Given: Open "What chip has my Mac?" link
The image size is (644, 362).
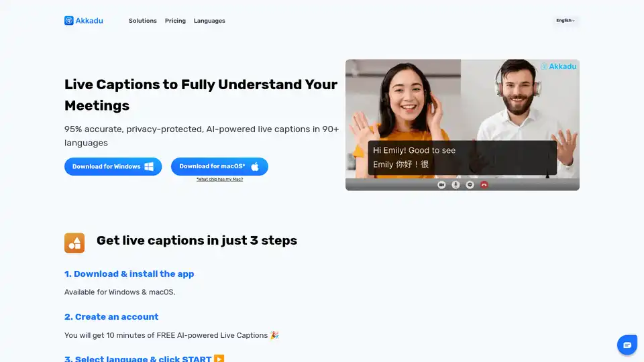Looking at the screenshot, I should [x=219, y=180].
